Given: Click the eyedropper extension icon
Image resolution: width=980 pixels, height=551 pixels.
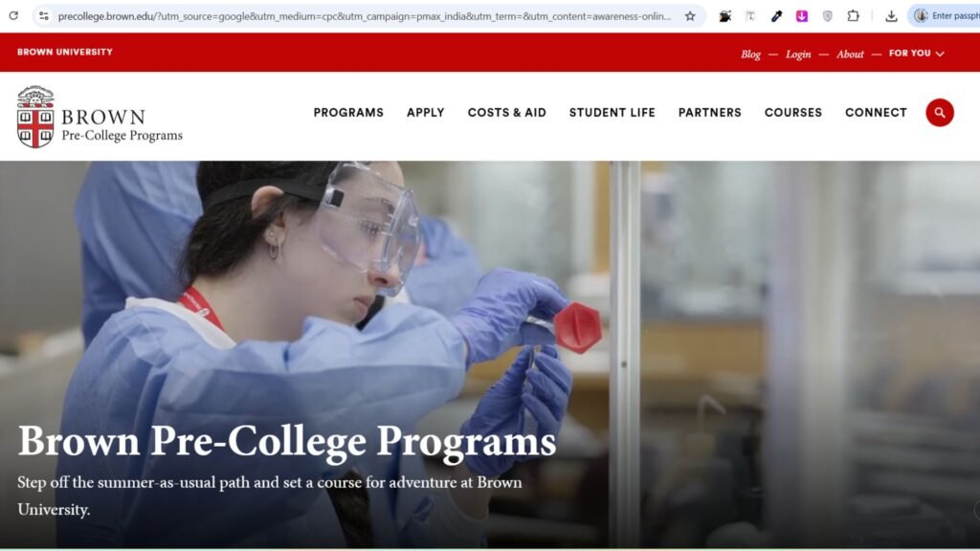Looking at the screenshot, I should tap(776, 16).
